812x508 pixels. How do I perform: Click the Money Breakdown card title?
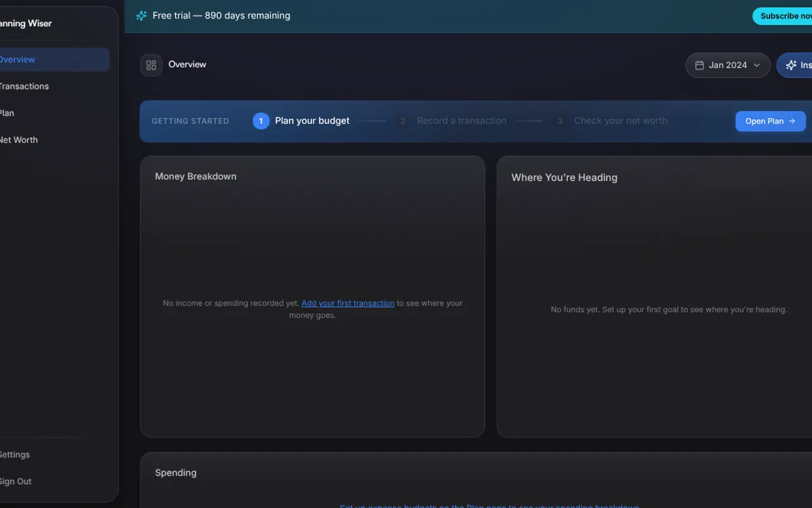[x=195, y=177]
